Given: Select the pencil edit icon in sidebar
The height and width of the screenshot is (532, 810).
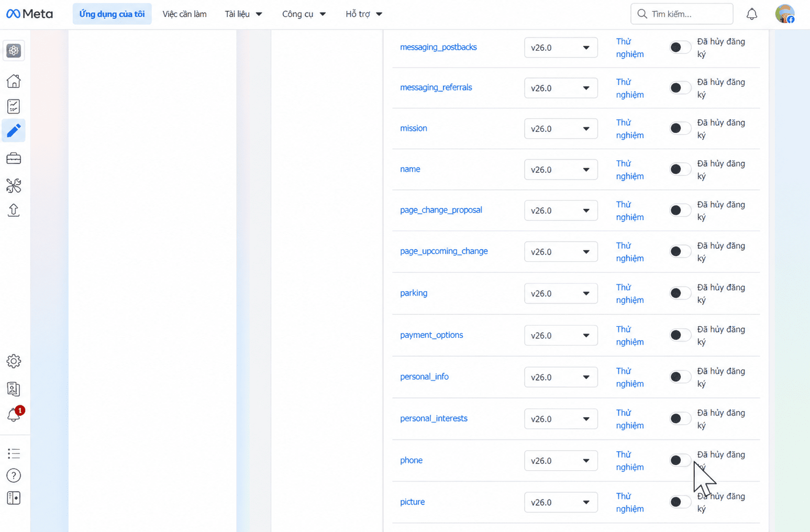Looking at the screenshot, I should point(14,130).
